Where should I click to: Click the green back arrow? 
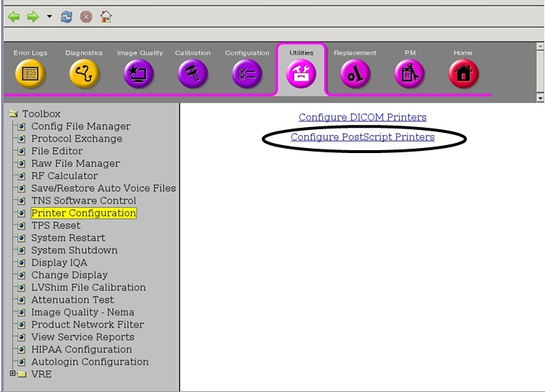tap(14, 16)
